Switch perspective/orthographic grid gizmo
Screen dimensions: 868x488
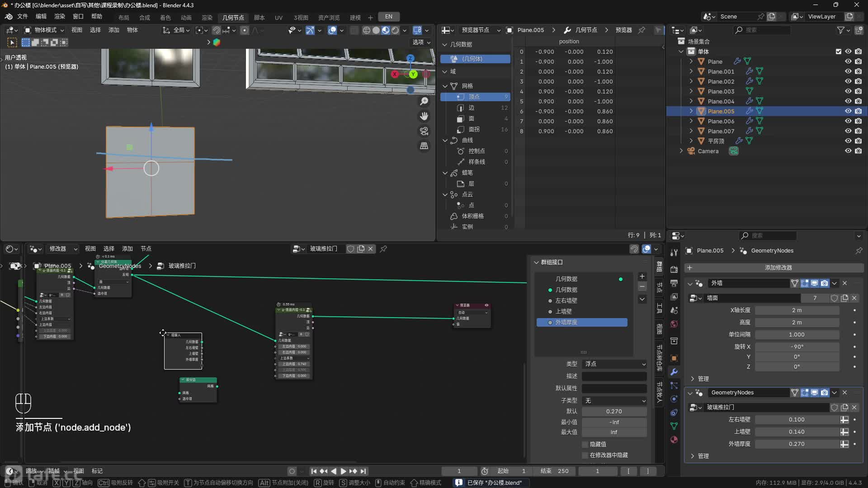(424, 145)
